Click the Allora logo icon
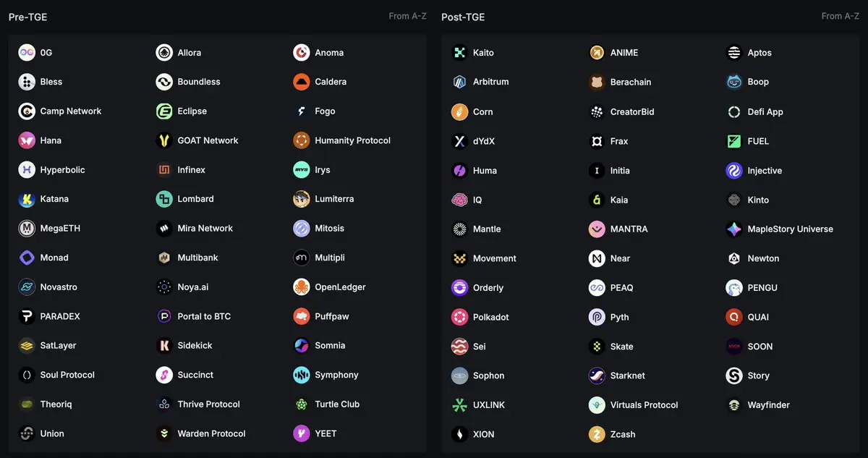The height and width of the screenshot is (458, 868). [164, 52]
